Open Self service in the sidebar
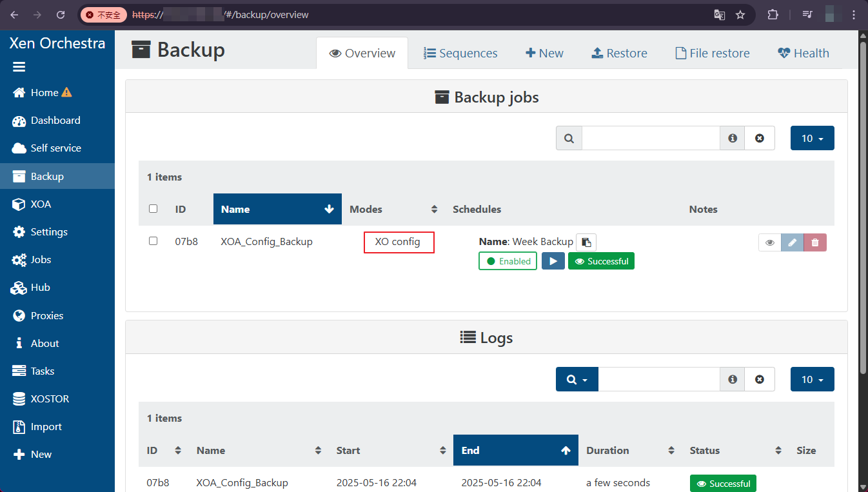The width and height of the screenshot is (868, 492). [46, 148]
